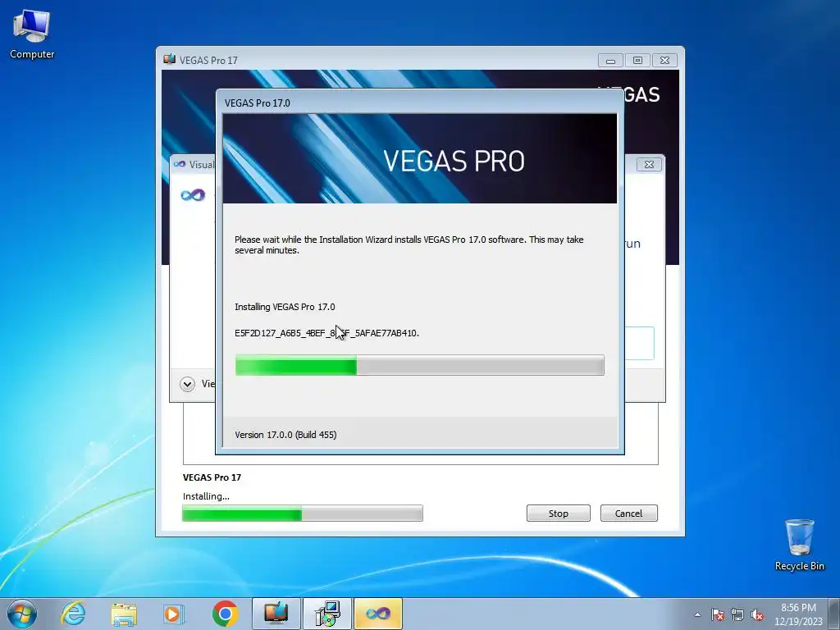Open the Windows Start menu orb
This screenshot has width=840, height=630.
(22, 614)
